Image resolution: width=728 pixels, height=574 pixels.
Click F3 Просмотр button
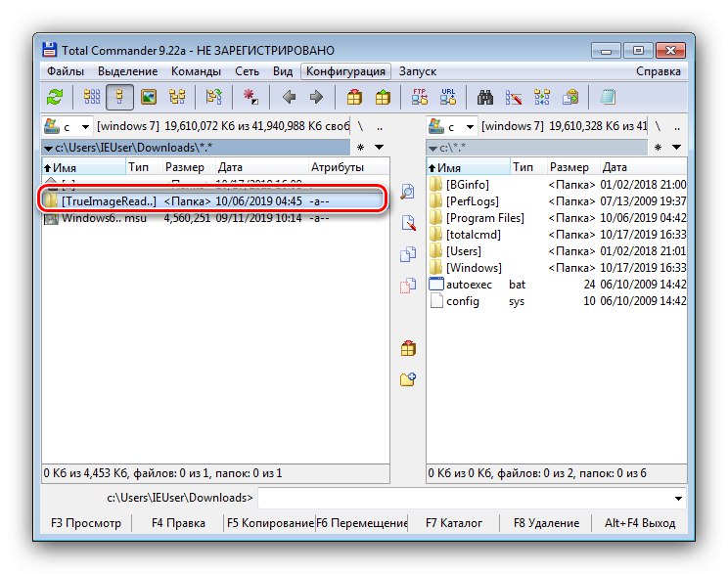point(86,523)
